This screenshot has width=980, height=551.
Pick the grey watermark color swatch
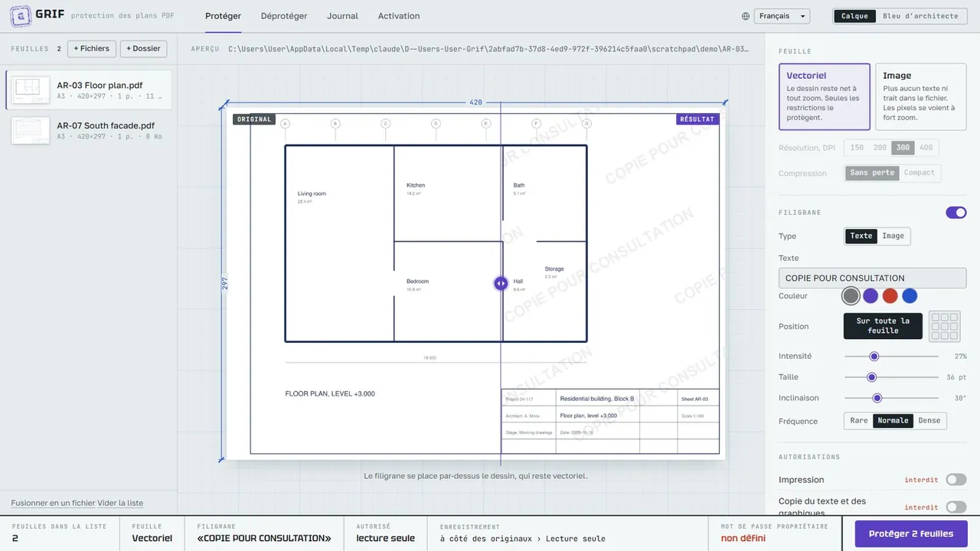[x=851, y=296]
